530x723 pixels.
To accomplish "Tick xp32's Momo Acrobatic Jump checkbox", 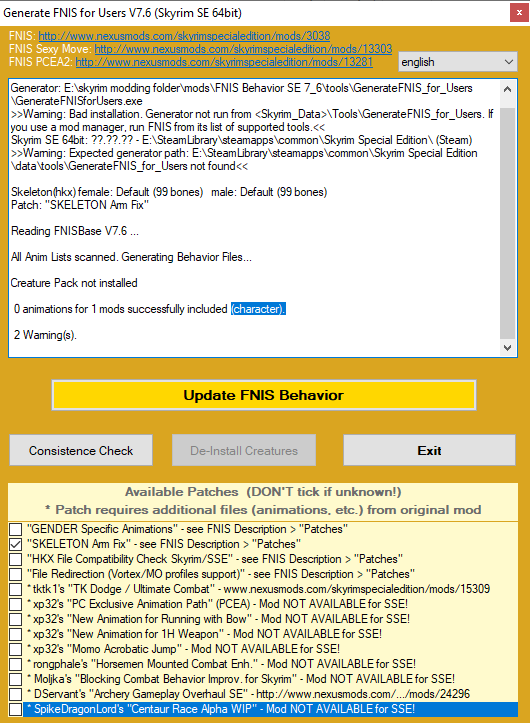I will coord(16,649).
